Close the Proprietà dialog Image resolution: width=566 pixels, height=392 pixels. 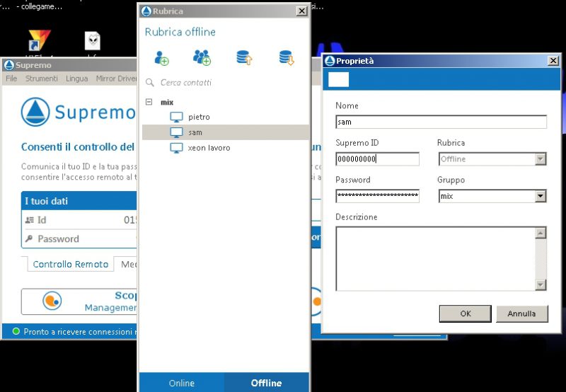pos(553,61)
